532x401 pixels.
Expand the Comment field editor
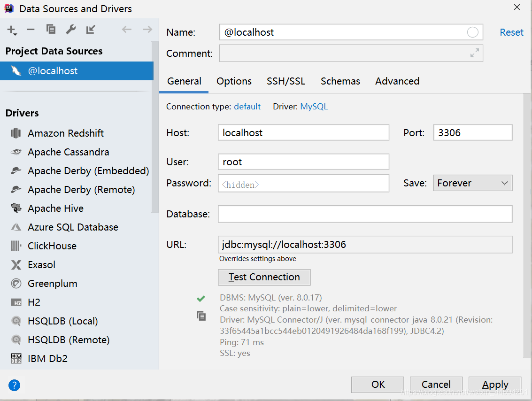(x=474, y=53)
